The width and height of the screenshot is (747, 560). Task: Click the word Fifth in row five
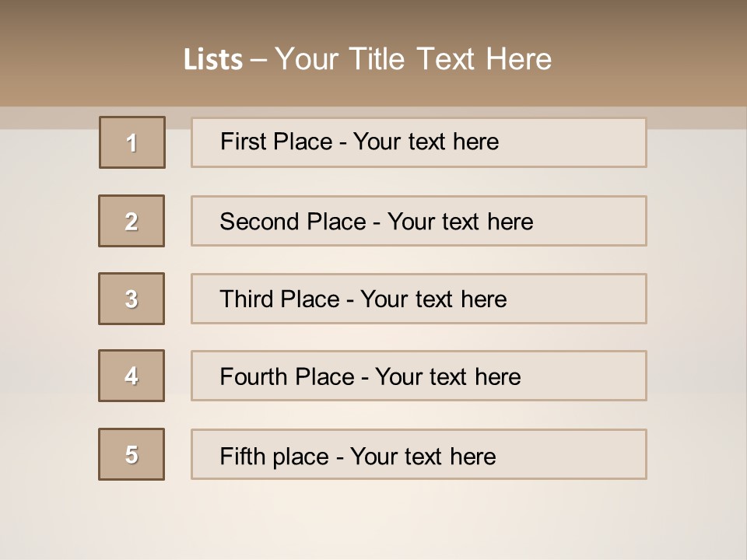241,456
